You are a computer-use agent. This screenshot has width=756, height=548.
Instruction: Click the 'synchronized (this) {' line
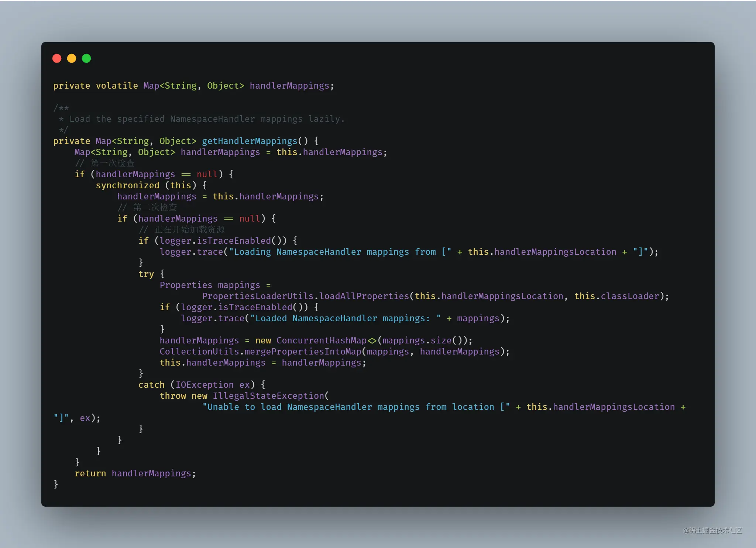(151, 185)
